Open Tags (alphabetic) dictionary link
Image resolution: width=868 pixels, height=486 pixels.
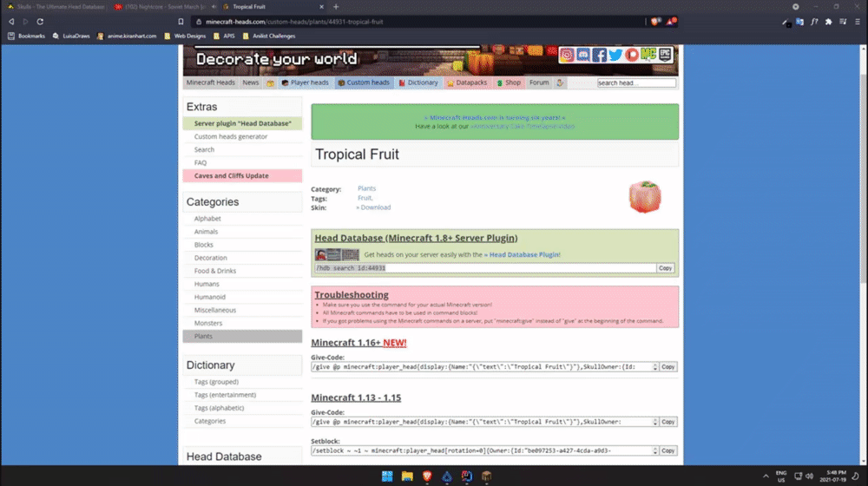pos(219,408)
